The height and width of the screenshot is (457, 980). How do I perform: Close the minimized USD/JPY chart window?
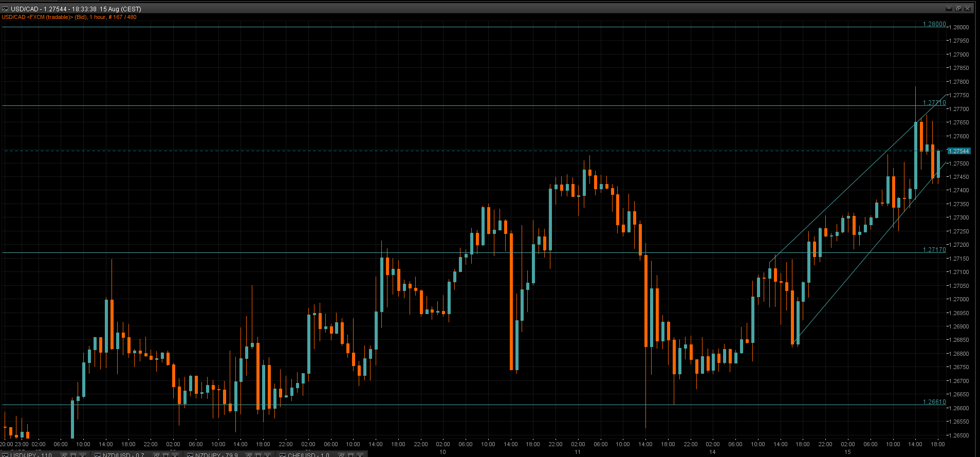point(82,455)
